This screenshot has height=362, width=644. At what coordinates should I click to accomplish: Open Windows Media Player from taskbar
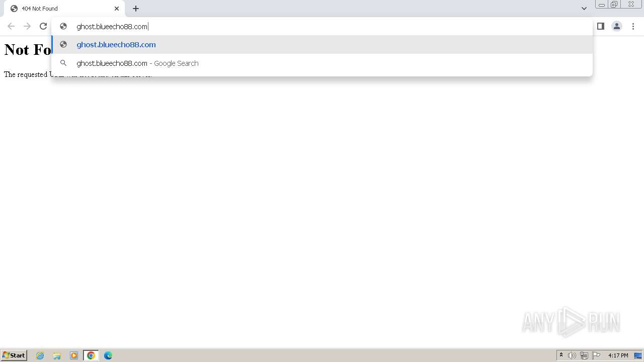pyautogui.click(x=74, y=355)
